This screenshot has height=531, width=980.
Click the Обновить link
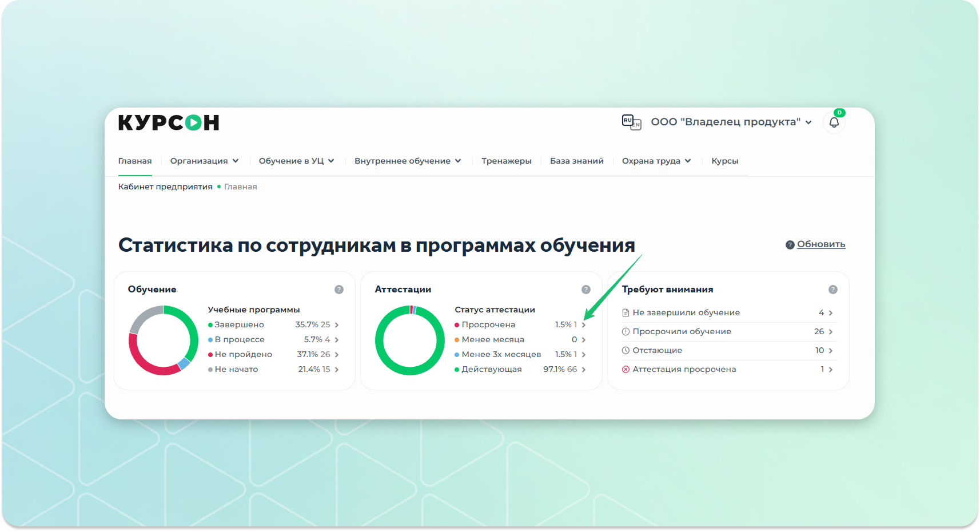(x=821, y=244)
